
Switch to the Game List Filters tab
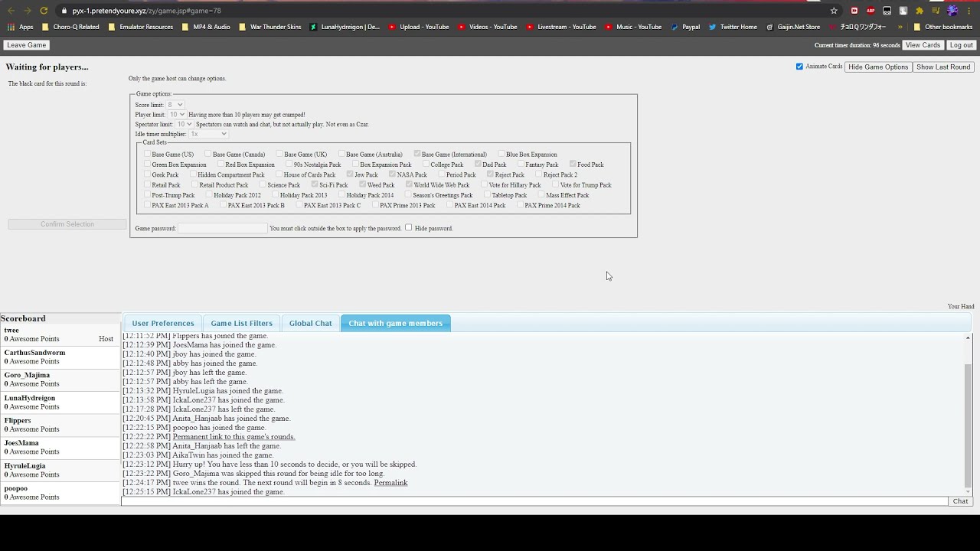click(241, 323)
